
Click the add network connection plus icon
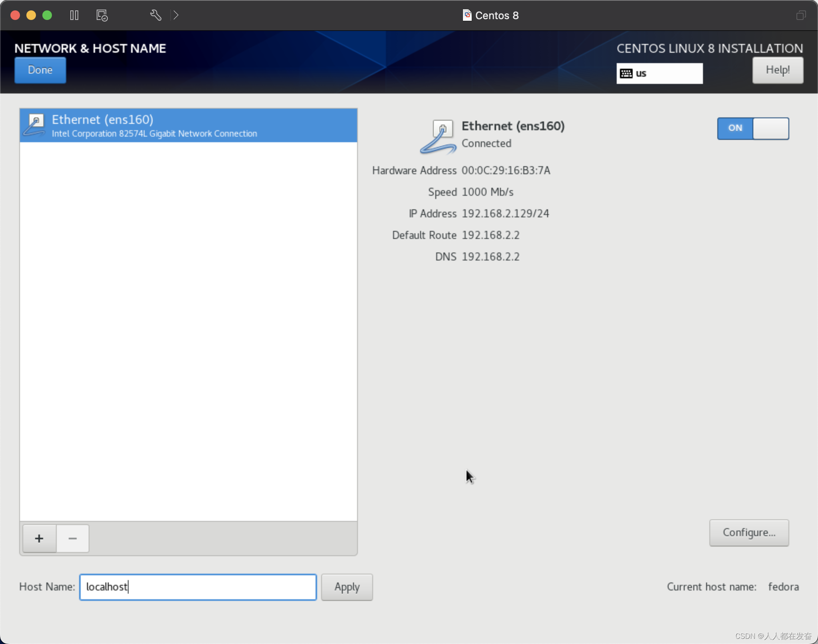click(x=38, y=538)
